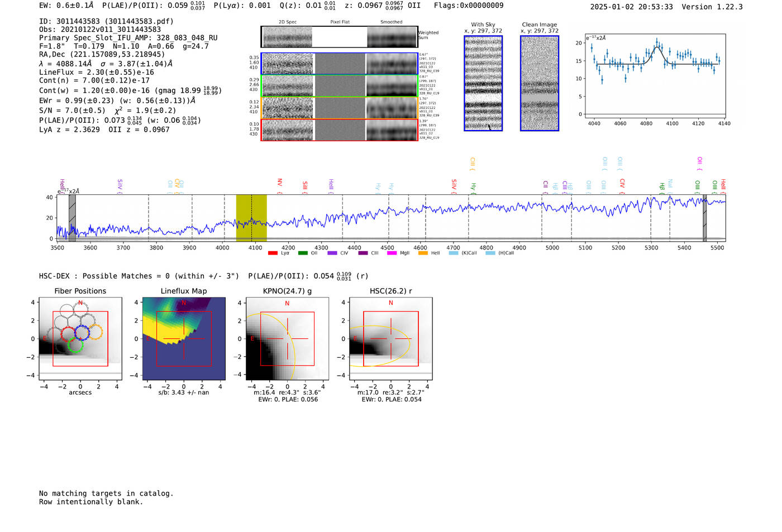
Task: Click the red N marker in KPNO image
Action: click(x=287, y=304)
